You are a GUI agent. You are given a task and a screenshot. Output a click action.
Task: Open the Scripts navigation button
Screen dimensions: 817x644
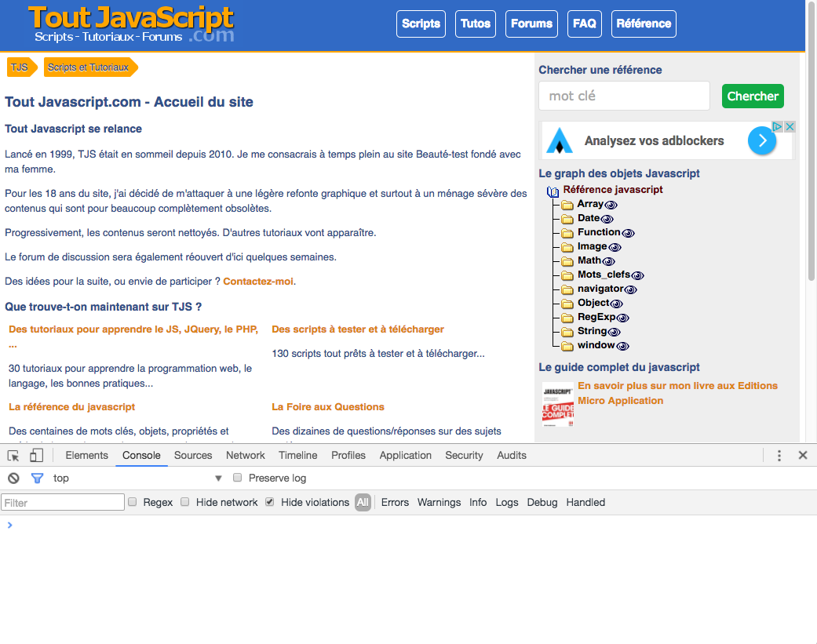pyautogui.click(x=421, y=24)
